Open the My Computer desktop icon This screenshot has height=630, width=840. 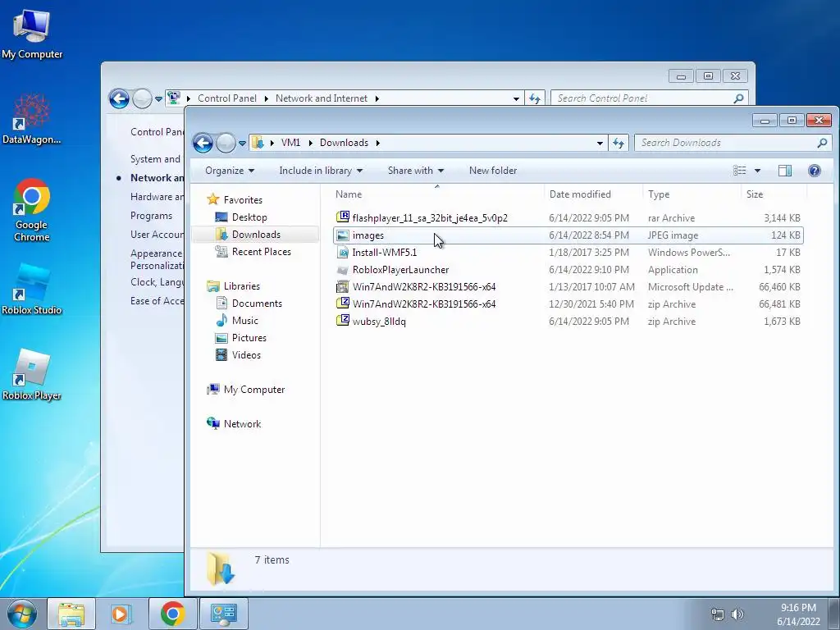click(x=32, y=35)
